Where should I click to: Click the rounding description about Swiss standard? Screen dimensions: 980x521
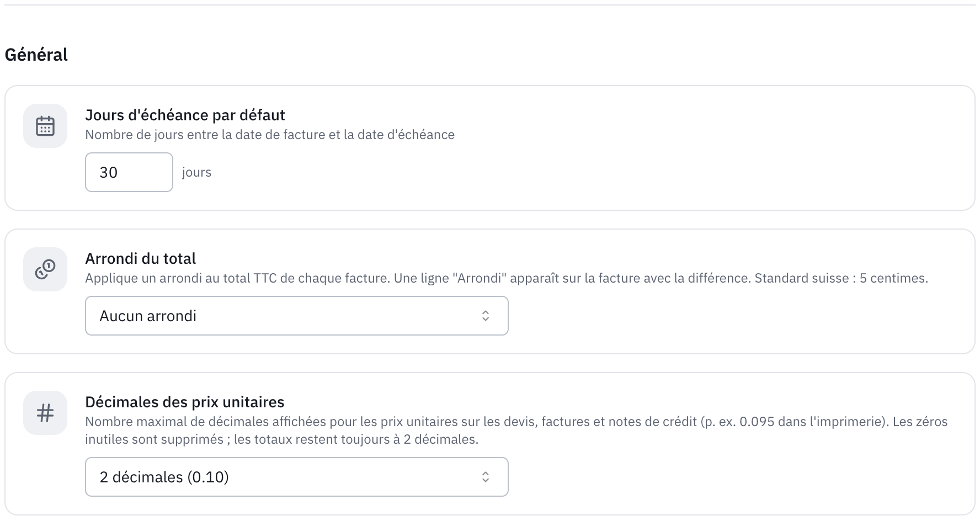click(x=507, y=278)
